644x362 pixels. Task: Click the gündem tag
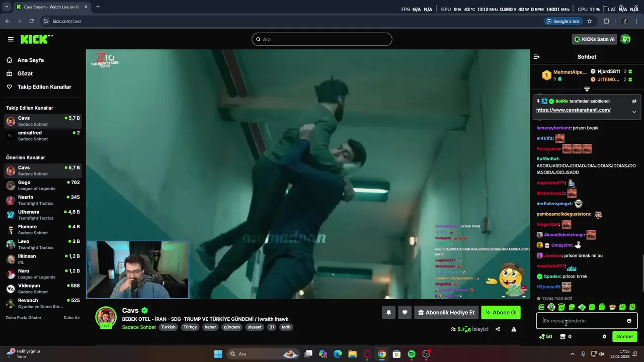[232, 327]
